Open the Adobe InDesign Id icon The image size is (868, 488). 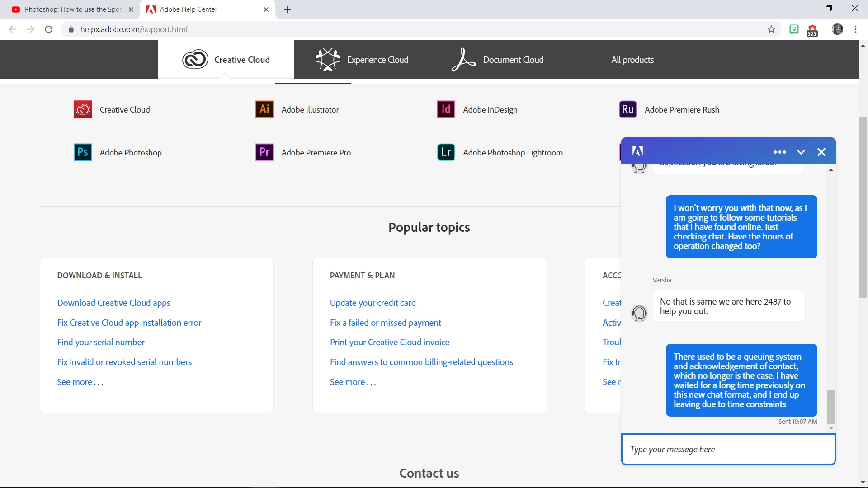(x=446, y=109)
